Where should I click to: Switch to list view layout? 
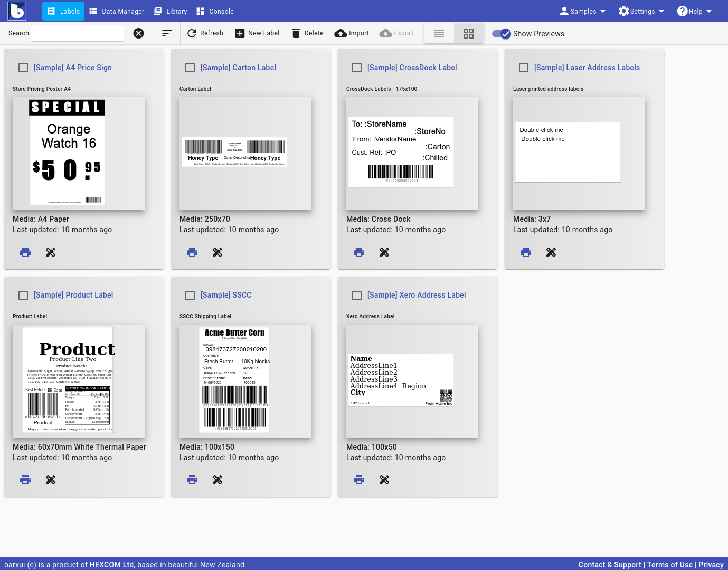pos(439,33)
